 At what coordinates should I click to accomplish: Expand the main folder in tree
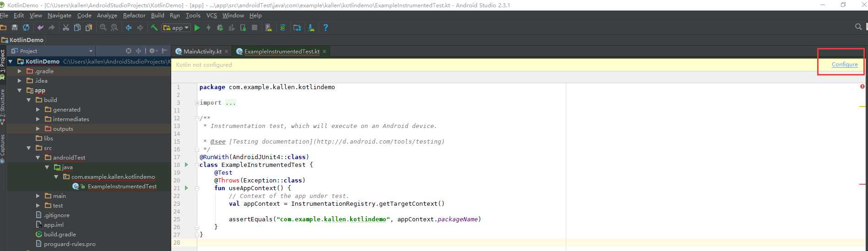(38, 196)
